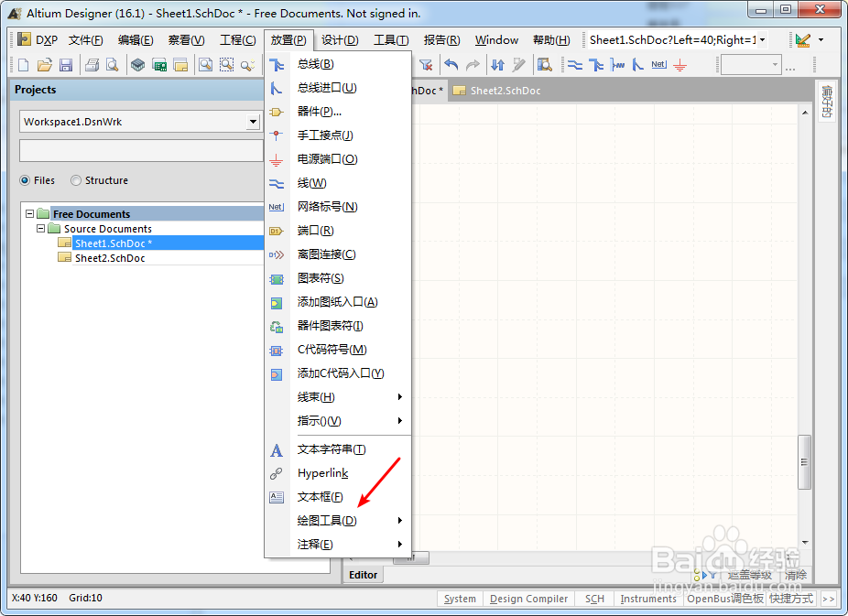This screenshot has height=616, width=848.
Task: Click the print preview toolbar icon
Action: (112, 65)
